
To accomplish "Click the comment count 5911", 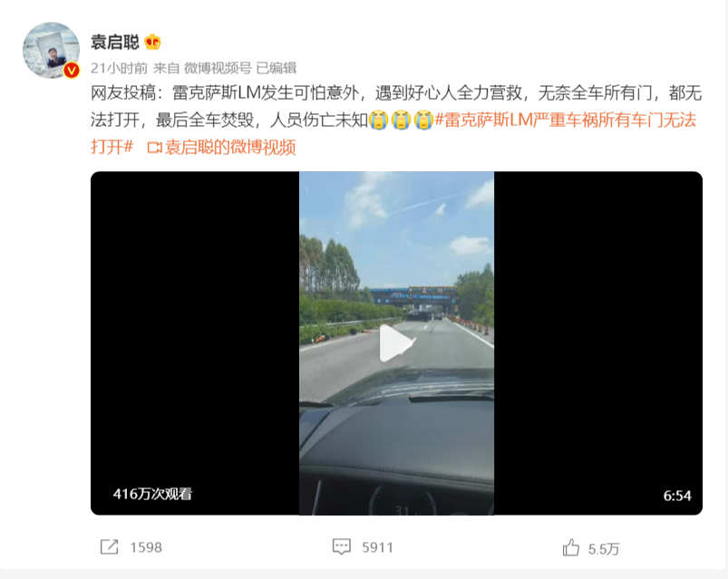I will (377, 547).
